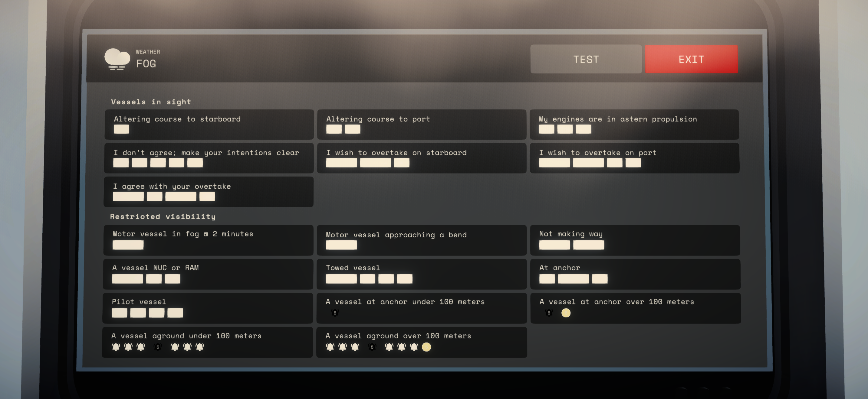Click first bell icon in 'aground over 100 meters'
This screenshot has width=868, height=399.
pyautogui.click(x=330, y=347)
